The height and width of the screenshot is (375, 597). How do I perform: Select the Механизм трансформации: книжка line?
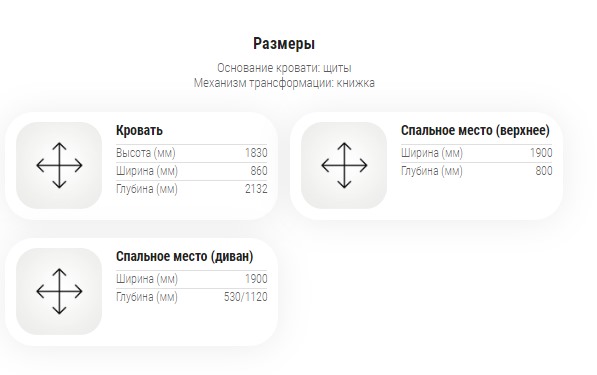pos(284,83)
